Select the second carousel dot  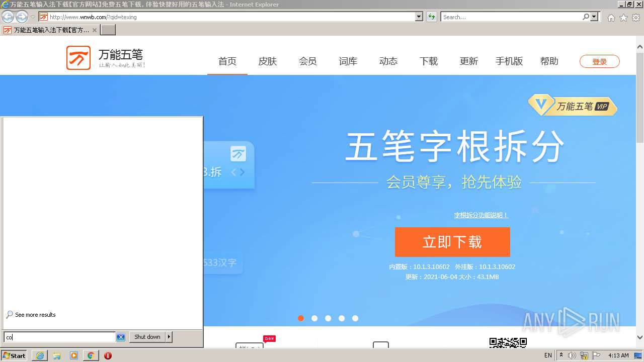(x=314, y=318)
